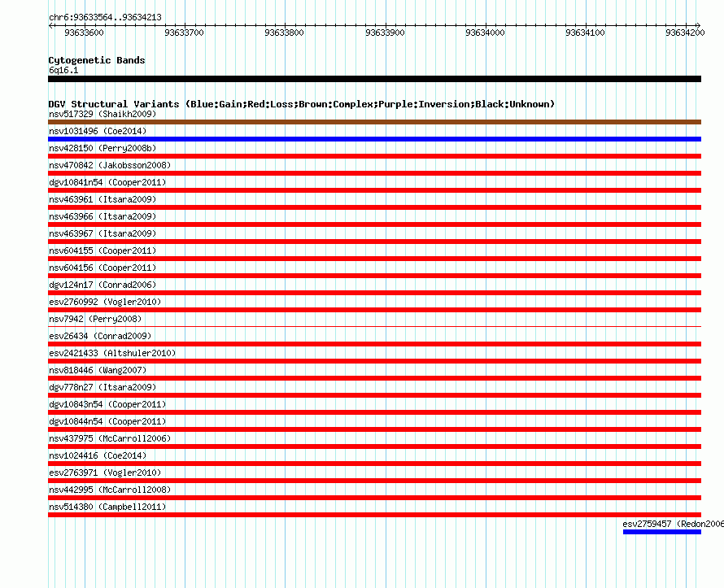Open variant esv2759457 (Redon2006) label
This screenshot has width=724, height=588.
tap(674, 524)
